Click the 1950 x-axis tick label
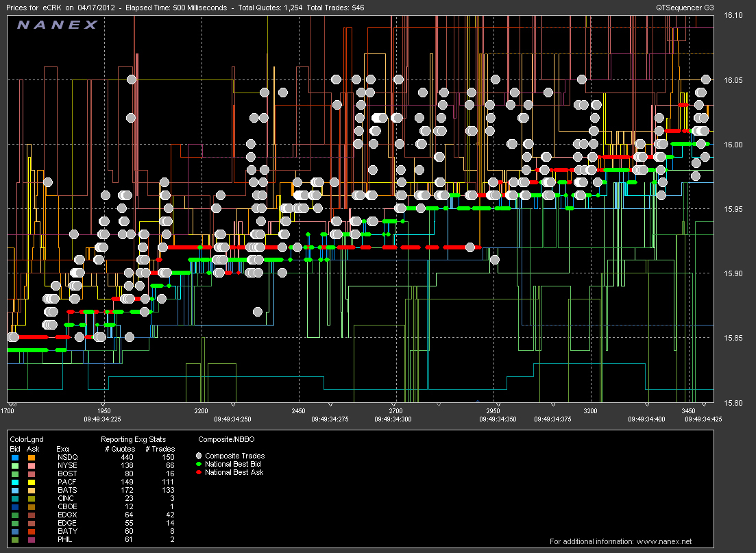The height and width of the screenshot is (553, 756). 103,411
